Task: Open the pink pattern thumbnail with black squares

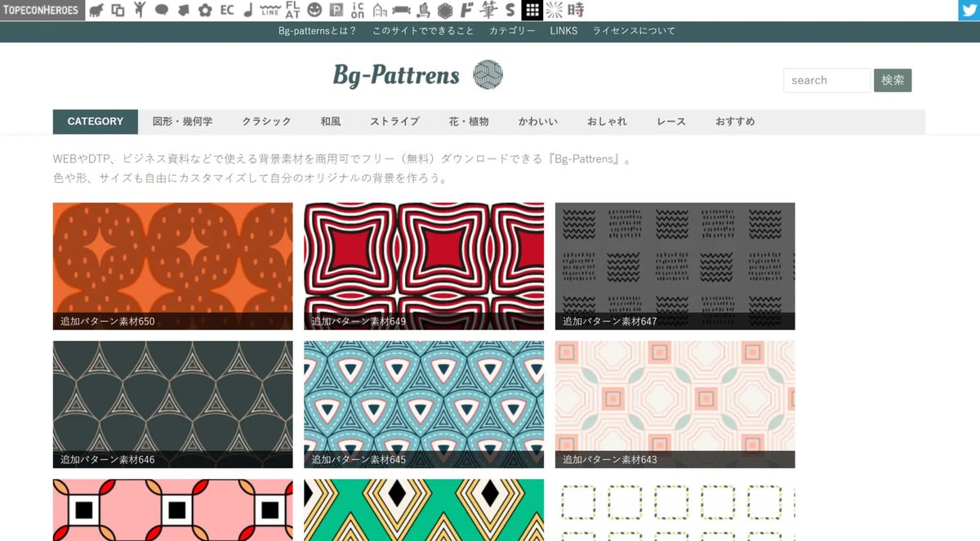Action: pyautogui.click(x=172, y=510)
